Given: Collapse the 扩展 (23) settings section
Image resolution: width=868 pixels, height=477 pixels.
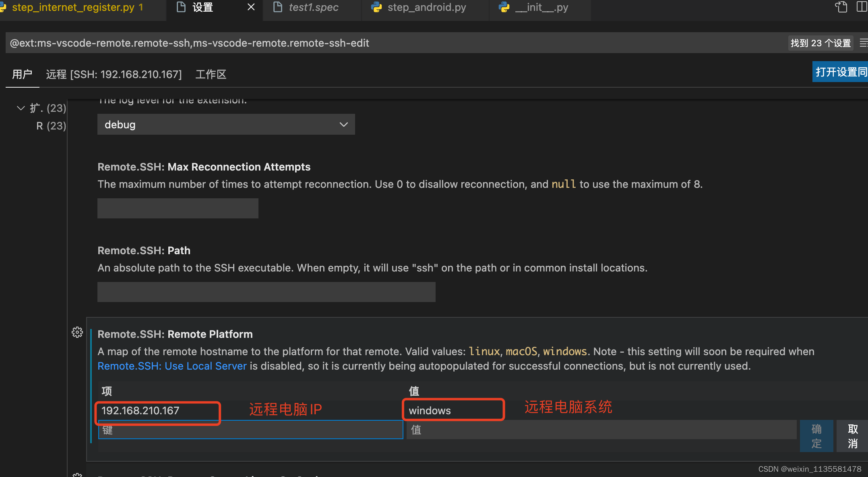Looking at the screenshot, I should (x=21, y=108).
